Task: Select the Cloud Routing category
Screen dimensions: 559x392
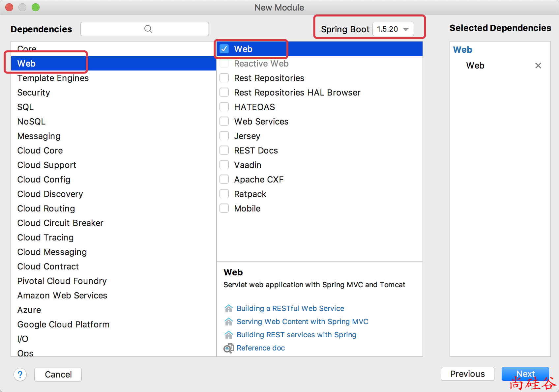Action: (x=113, y=209)
